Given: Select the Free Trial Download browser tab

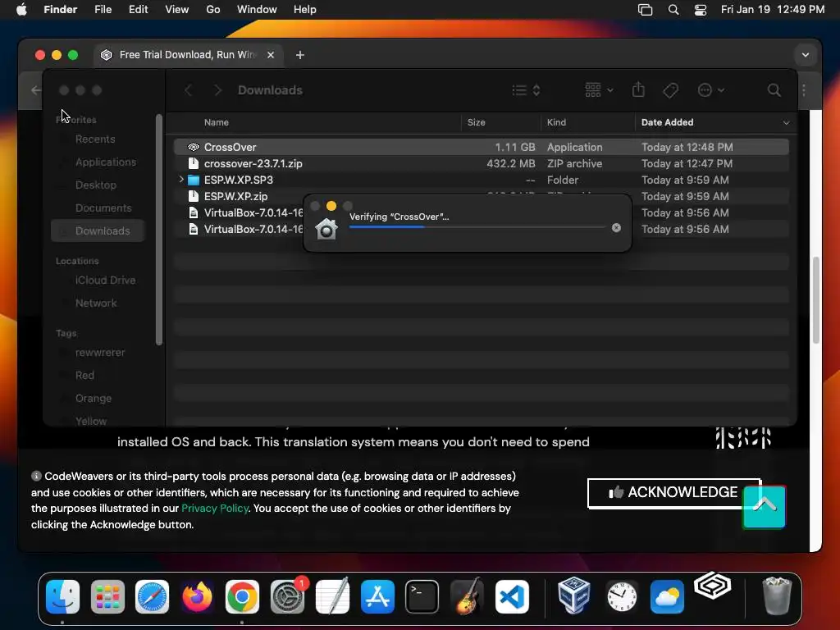Looking at the screenshot, I should (189, 55).
